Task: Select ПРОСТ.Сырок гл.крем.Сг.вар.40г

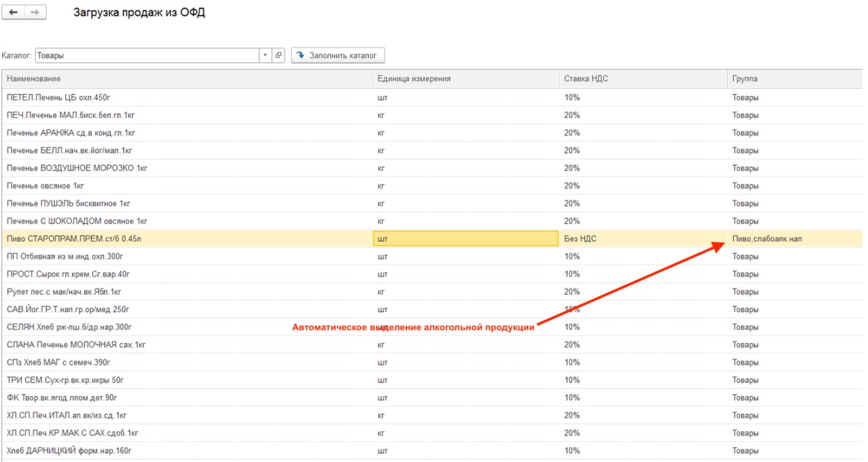Action: (x=432, y=274)
